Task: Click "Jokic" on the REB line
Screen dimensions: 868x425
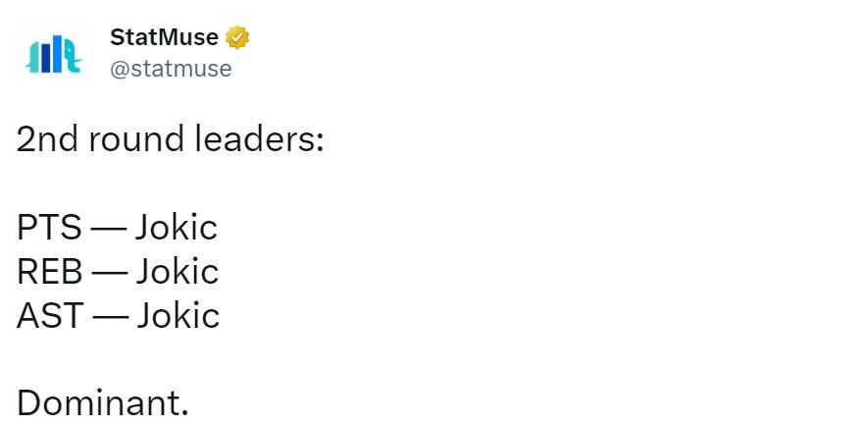Action: coord(178,272)
